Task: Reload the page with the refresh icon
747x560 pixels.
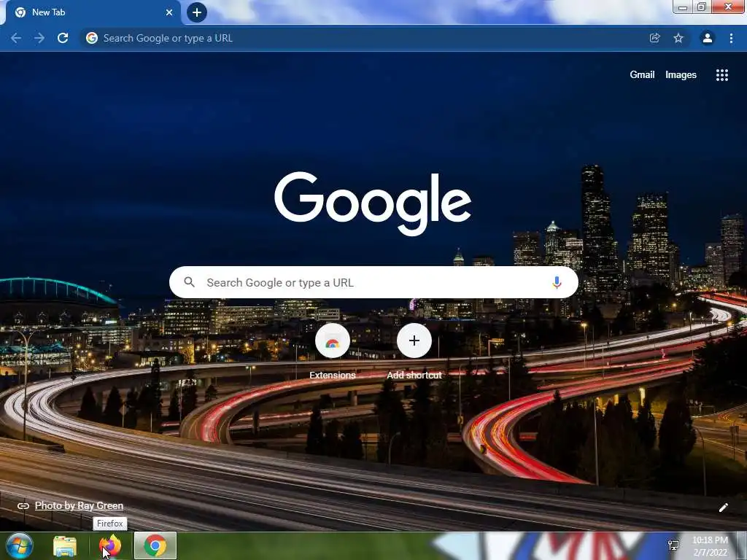Action: pyautogui.click(x=63, y=38)
